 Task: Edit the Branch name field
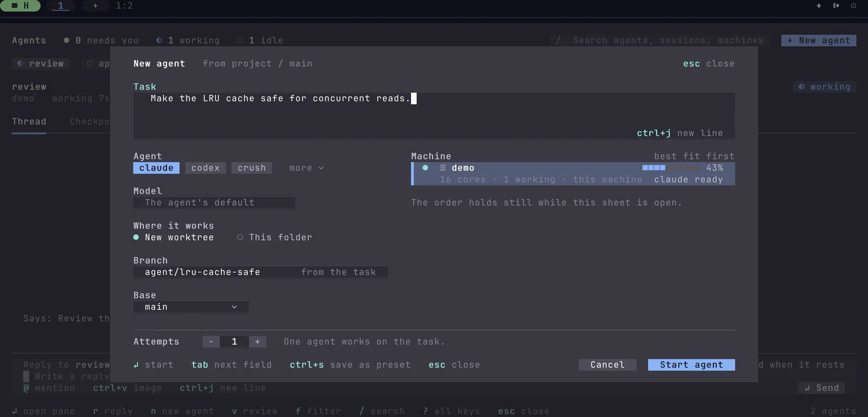260,272
